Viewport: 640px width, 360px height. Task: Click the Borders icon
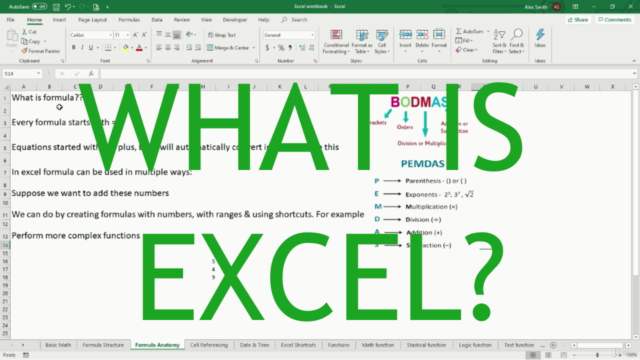(x=108, y=48)
